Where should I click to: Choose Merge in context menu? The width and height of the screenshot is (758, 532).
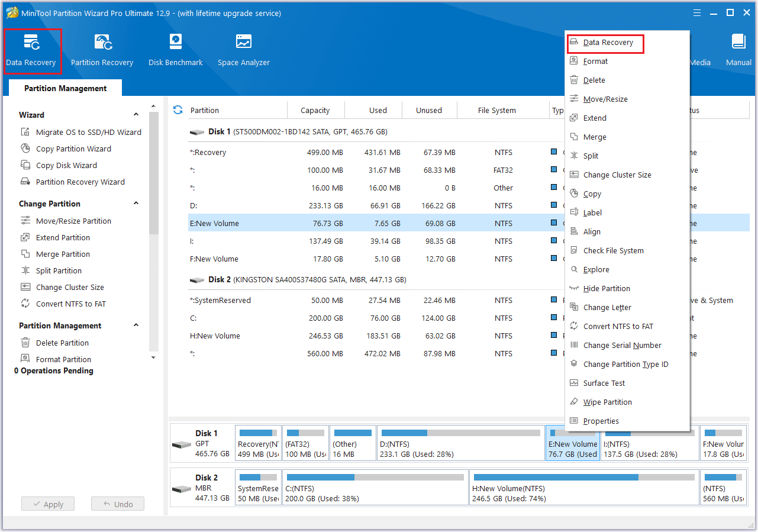pyautogui.click(x=627, y=137)
